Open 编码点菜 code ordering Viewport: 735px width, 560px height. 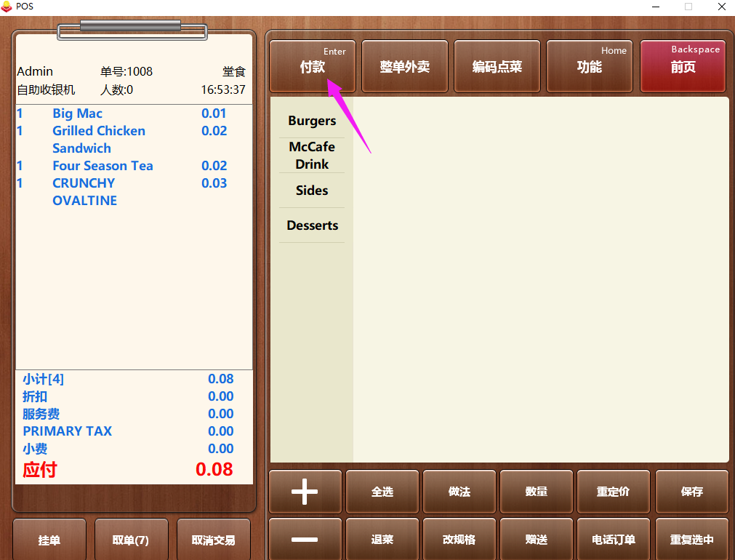[x=497, y=66]
